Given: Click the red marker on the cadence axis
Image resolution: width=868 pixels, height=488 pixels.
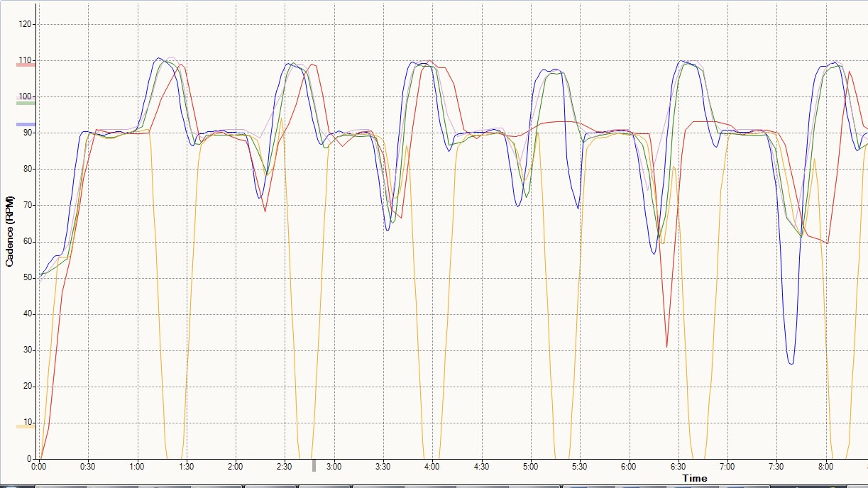Looking at the screenshot, I should click(26, 65).
